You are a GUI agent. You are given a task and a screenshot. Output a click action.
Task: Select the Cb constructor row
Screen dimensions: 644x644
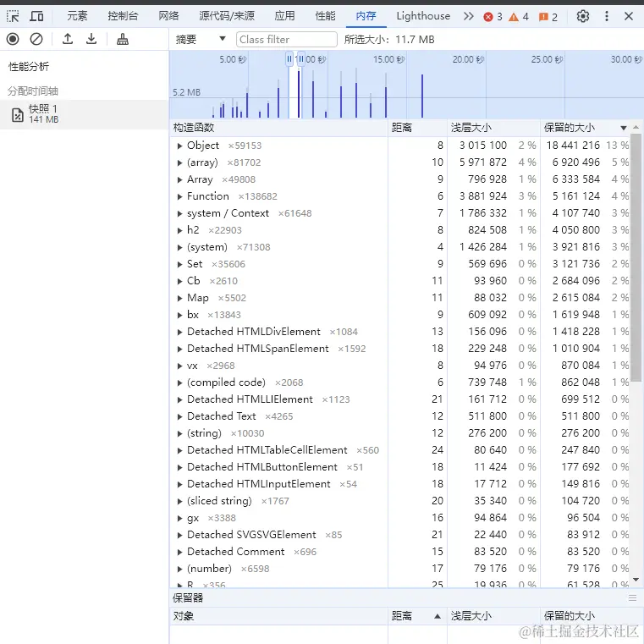point(400,281)
